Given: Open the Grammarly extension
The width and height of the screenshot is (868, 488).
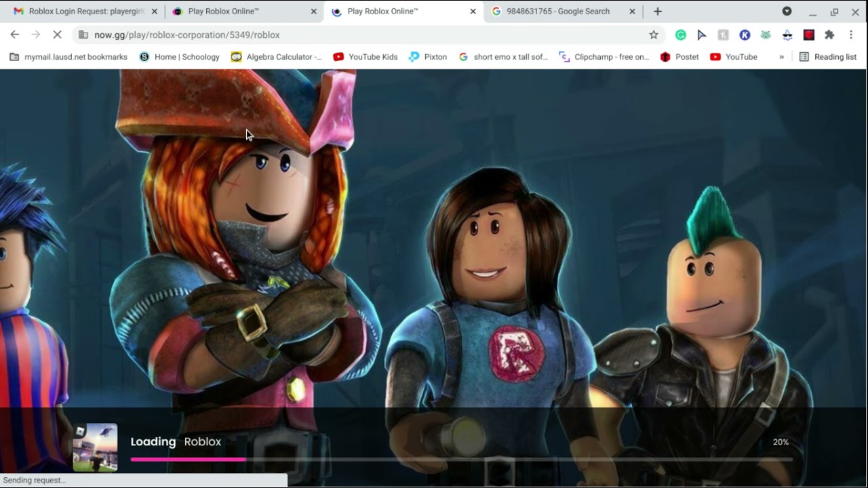Looking at the screenshot, I should coord(681,35).
